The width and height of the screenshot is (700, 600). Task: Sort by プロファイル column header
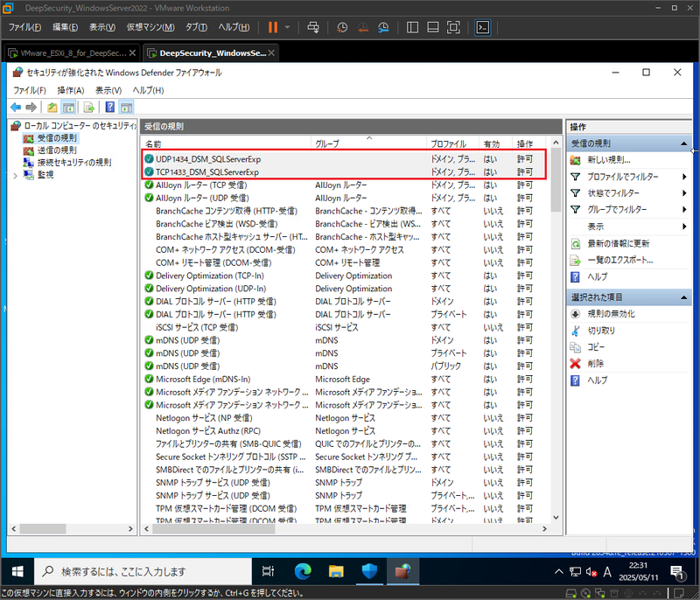pos(452,144)
